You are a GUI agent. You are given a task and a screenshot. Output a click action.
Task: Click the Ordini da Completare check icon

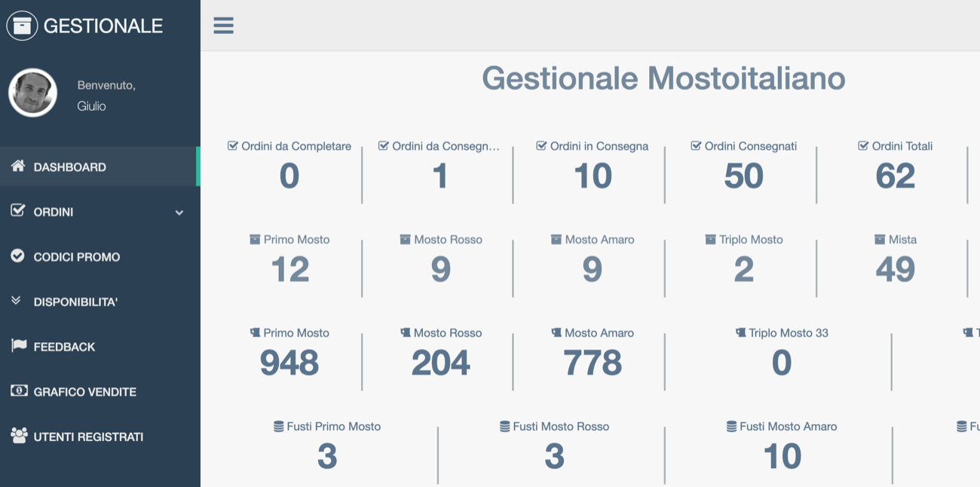pyautogui.click(x=233, y=146)
